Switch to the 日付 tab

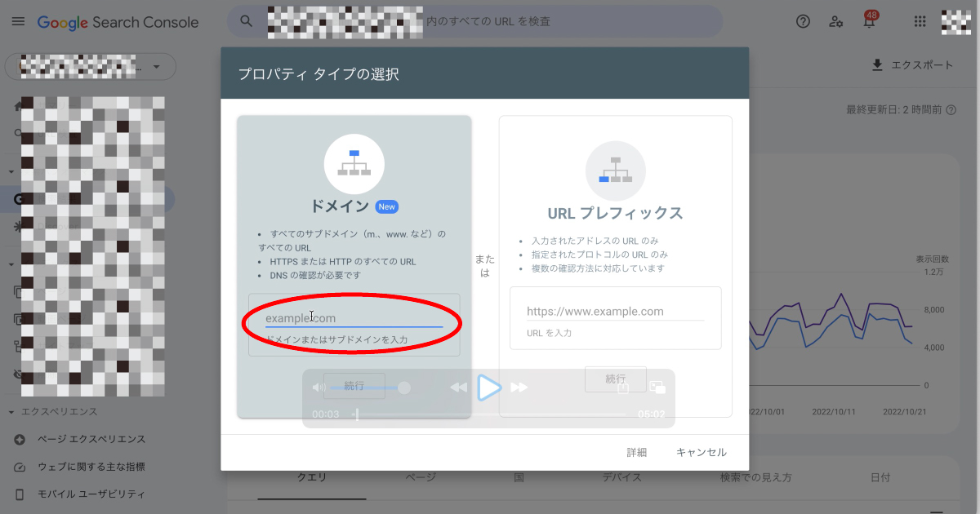pos(880,478)
